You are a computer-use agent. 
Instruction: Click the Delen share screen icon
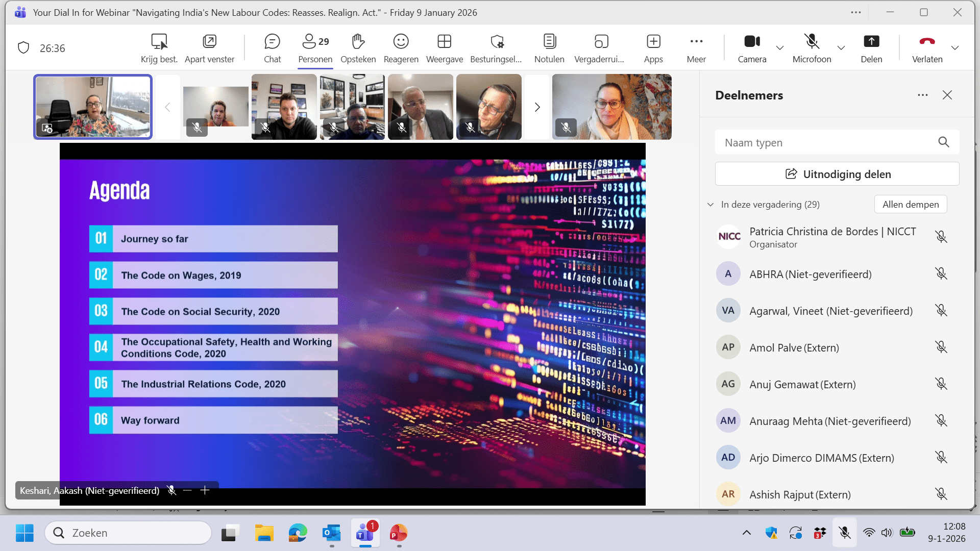pos(871,42)
